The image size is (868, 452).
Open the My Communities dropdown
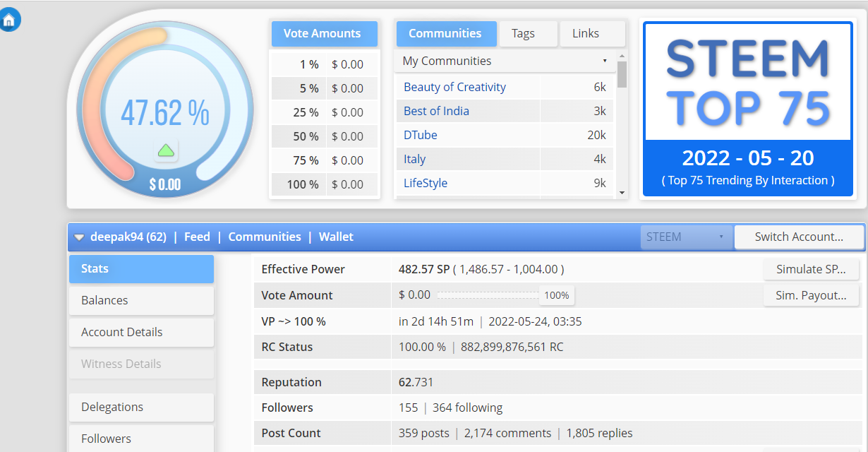pos(504,61)
